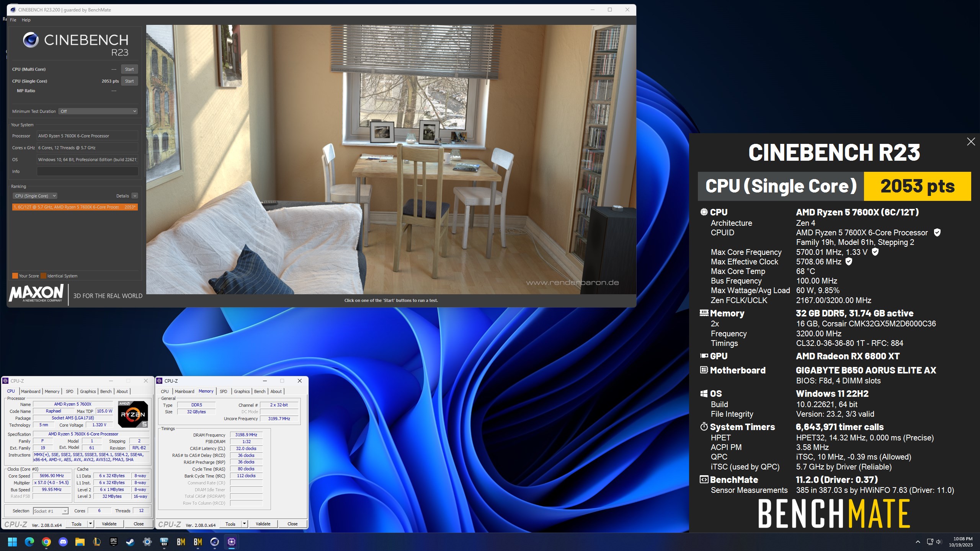
Task: Expand Tools arrow in left CPU-Z window
Action: click(91, 524)
